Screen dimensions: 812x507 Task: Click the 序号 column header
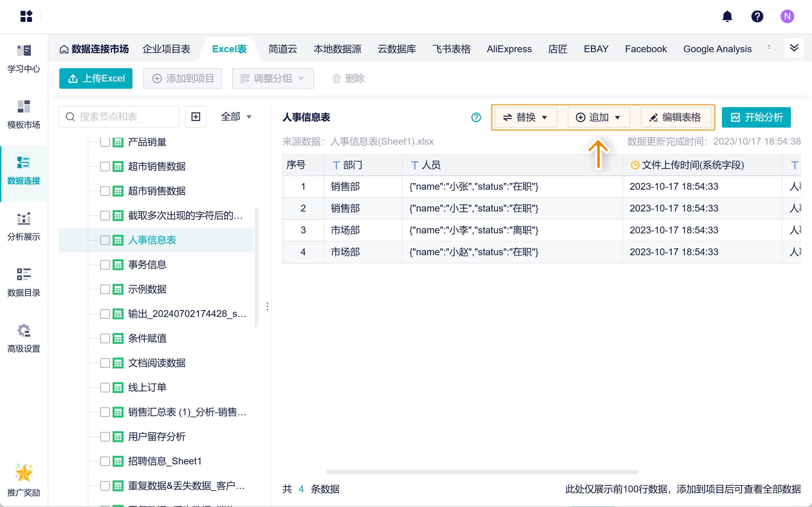(303, 165)
